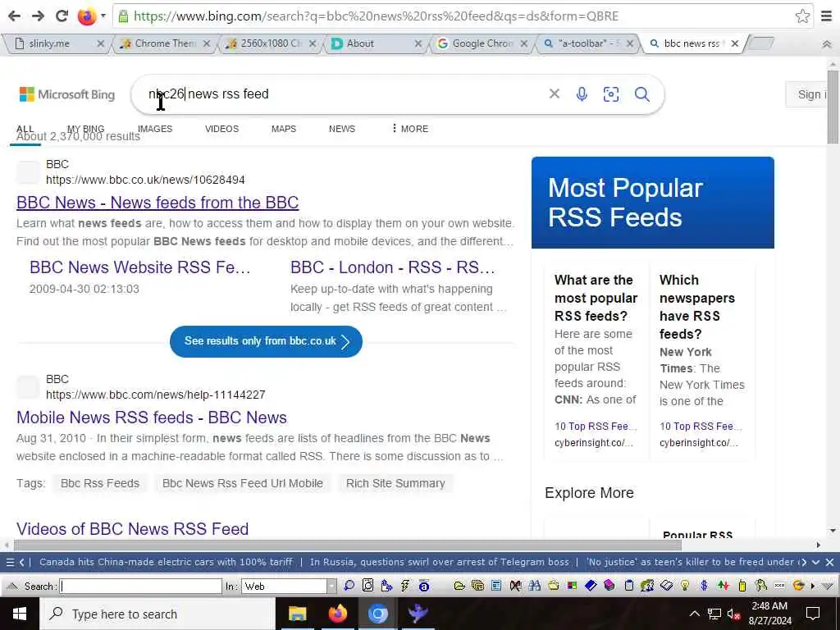This screenshot has width=840, height=630.
Task: Select the IMAGES search tab
Action: coord(155,129)
